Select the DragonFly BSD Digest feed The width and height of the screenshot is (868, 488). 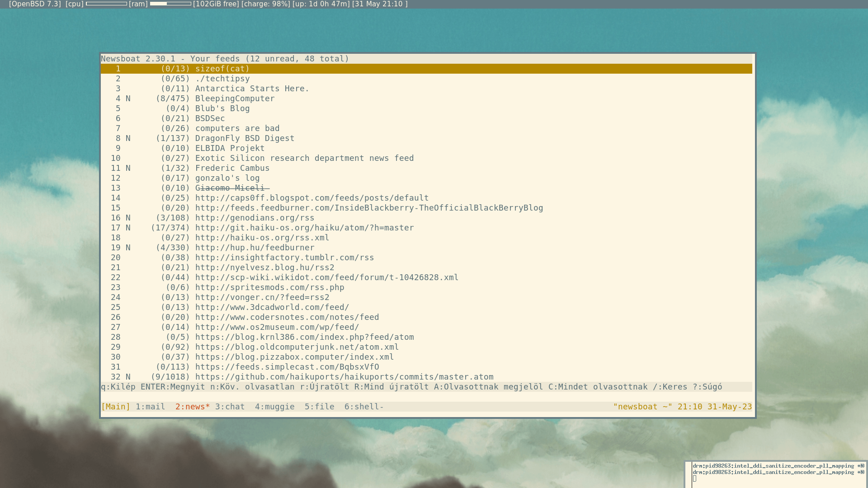245,138
